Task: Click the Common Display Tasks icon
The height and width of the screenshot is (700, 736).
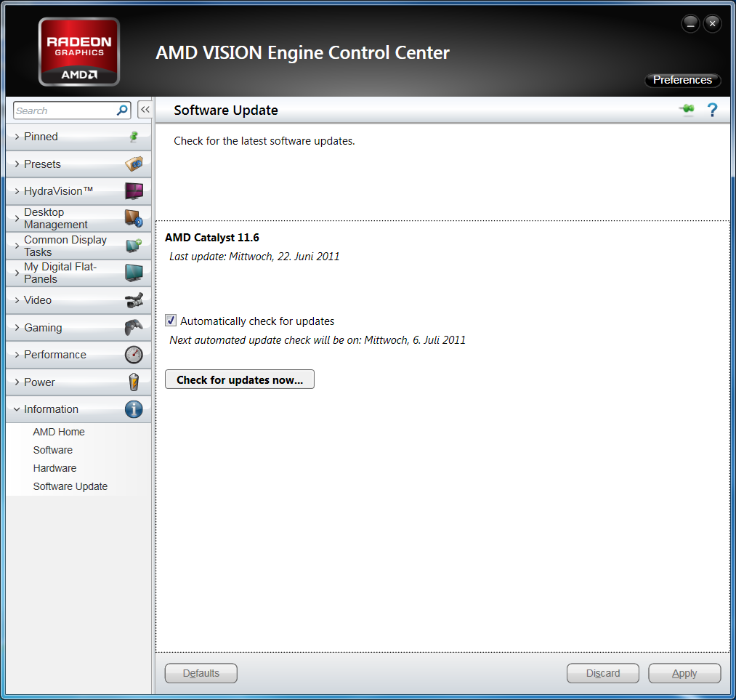Action: coord(134,246)
